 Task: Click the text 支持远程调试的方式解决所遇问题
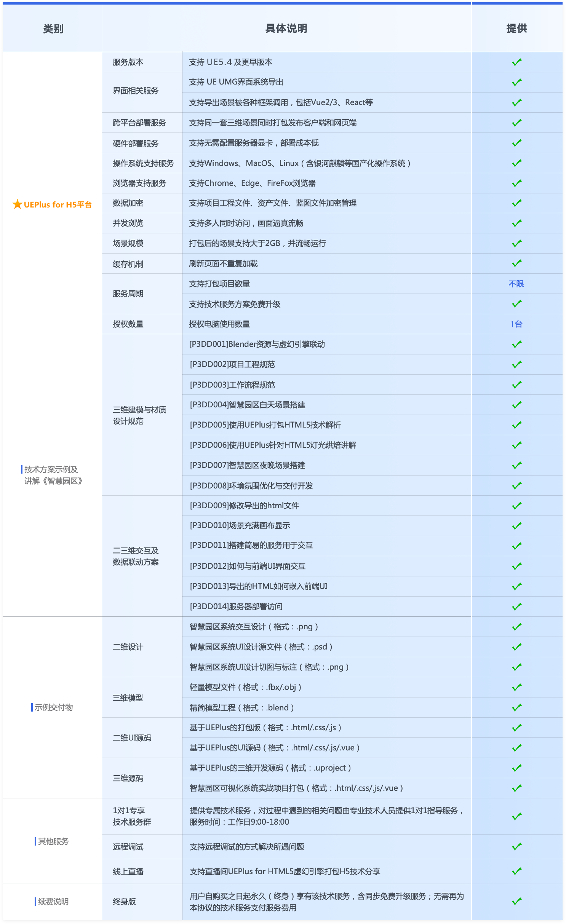coord(247,847)
